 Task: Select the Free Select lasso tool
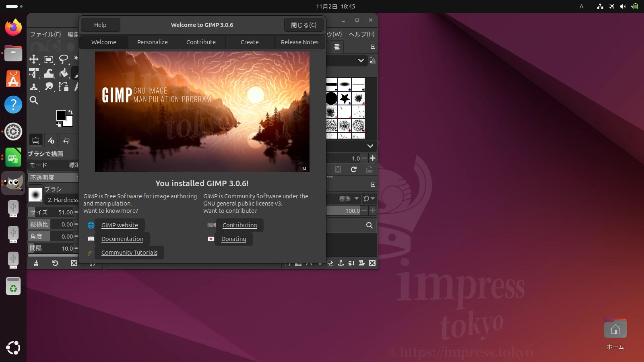(64, 60)
